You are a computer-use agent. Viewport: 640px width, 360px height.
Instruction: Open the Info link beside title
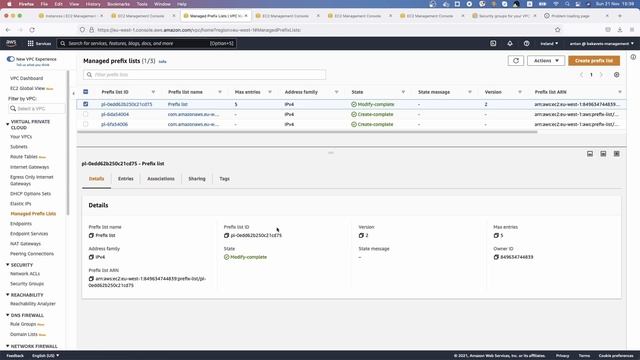pos(162,62)
